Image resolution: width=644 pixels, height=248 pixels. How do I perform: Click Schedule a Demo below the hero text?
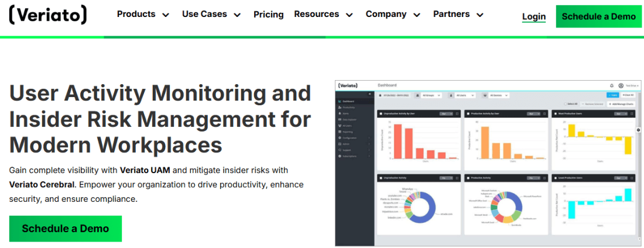pos(66,228)
